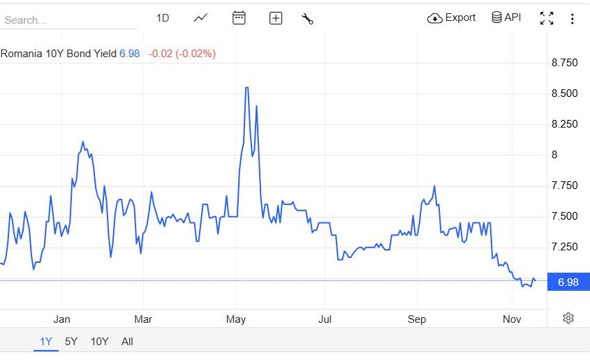590x364 pixels.
Task: Open the API database option
Action: click(506, 18)
